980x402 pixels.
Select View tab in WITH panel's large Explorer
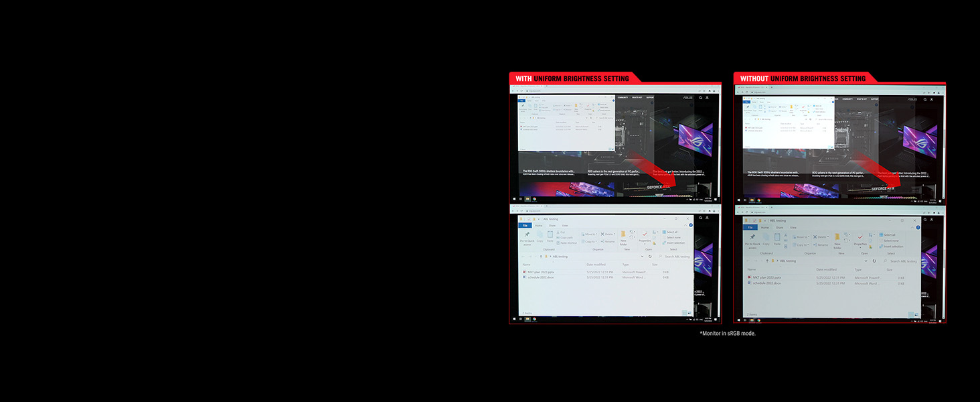click(x=564, y=225)
